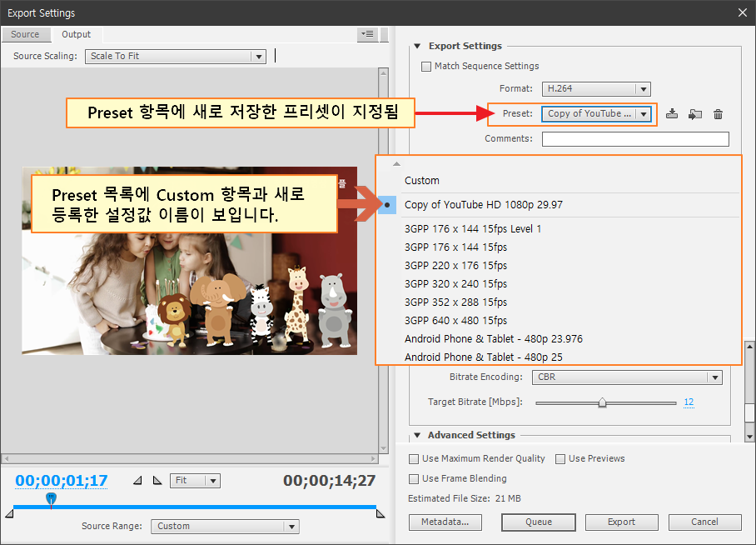Click the Set Out Point triangle icon
Image resolution: width=756 pixels, height=545 pixels.
click(157, 480)
